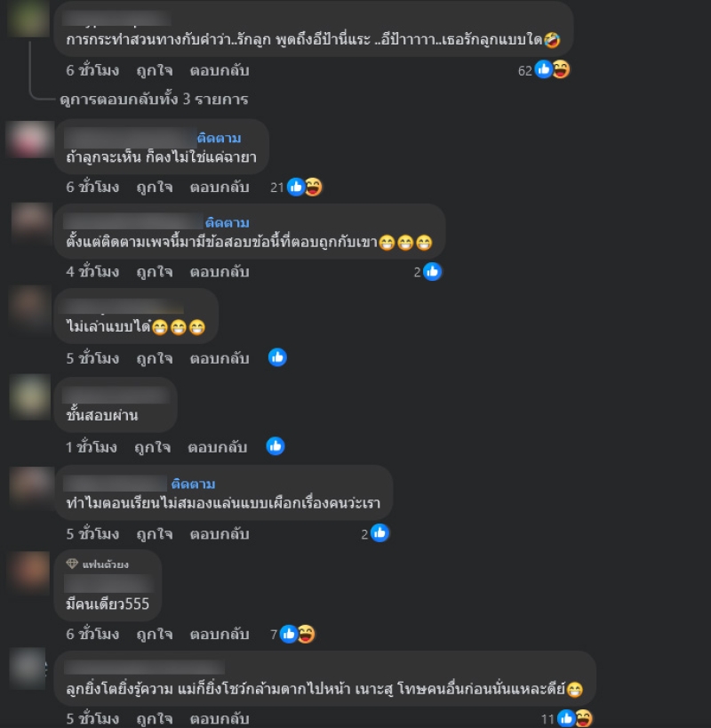Follow the author of 'ถ้าลูกจะเห็น' comment
Screen dimensions: 711x728
click(x=219, y=139)
